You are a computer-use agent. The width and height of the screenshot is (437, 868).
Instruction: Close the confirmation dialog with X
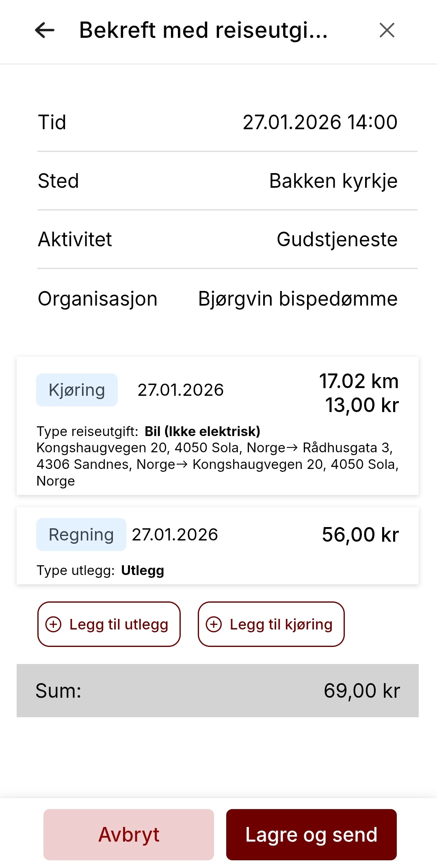pyautogui.click(x=387, y=30)
